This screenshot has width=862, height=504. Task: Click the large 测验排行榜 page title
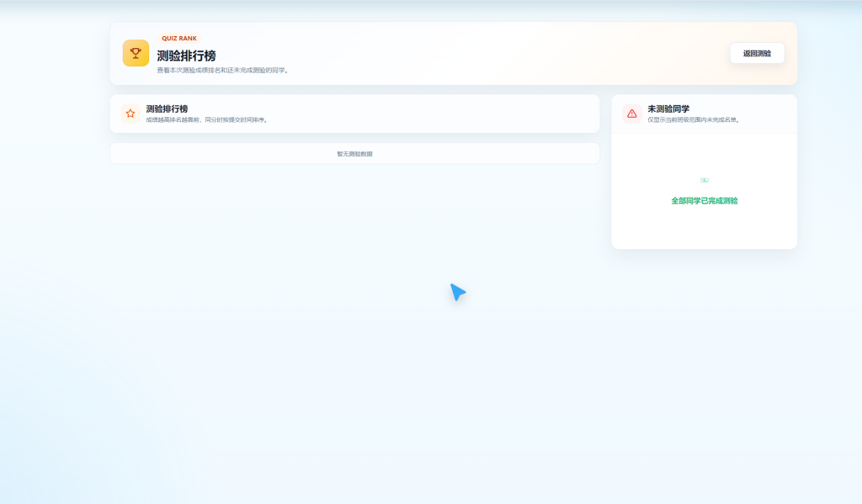(x=186, y=56)
